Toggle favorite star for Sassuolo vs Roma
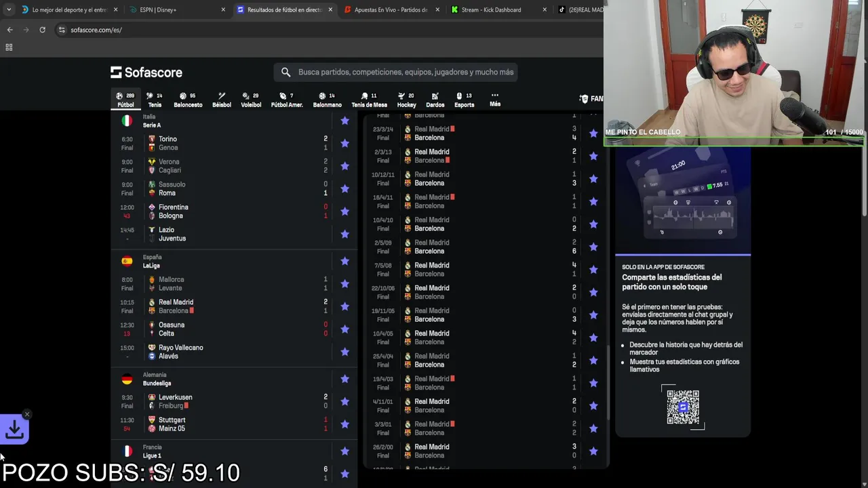The width and height of the screenshot is (868, 488). click(x=344, y=188)
